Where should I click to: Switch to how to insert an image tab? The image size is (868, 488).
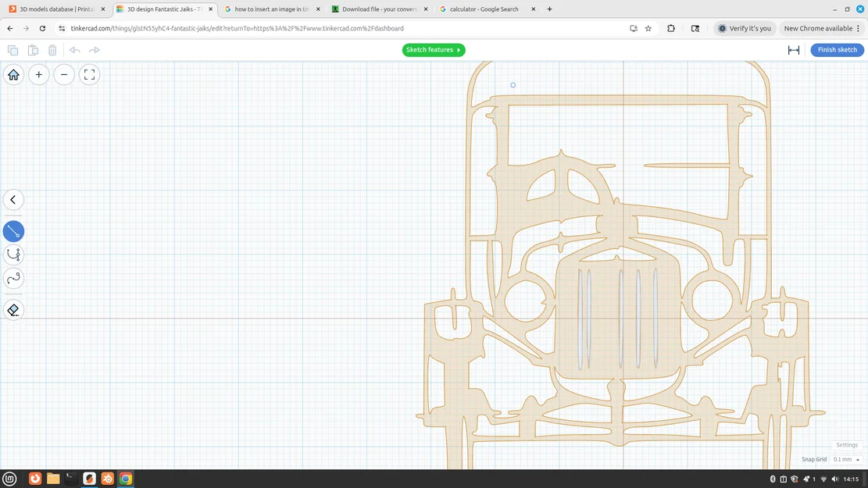[x=272, y=9]
